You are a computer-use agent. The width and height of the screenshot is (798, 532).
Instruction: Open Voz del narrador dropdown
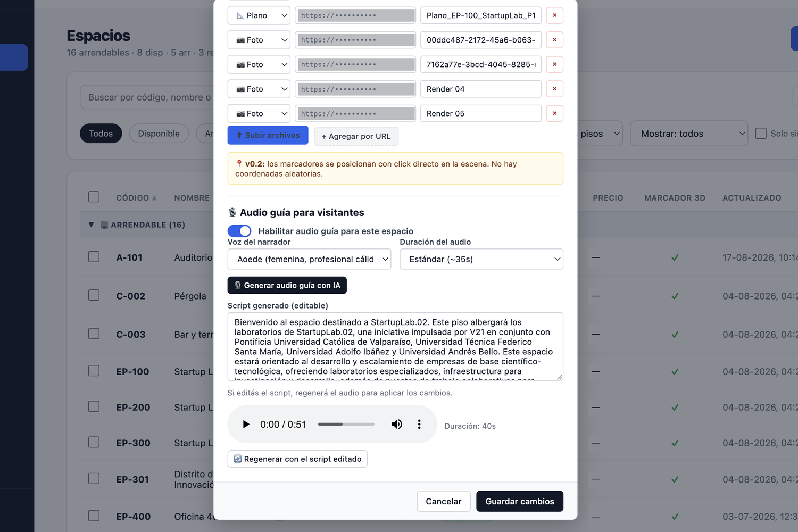coord(309,259)
